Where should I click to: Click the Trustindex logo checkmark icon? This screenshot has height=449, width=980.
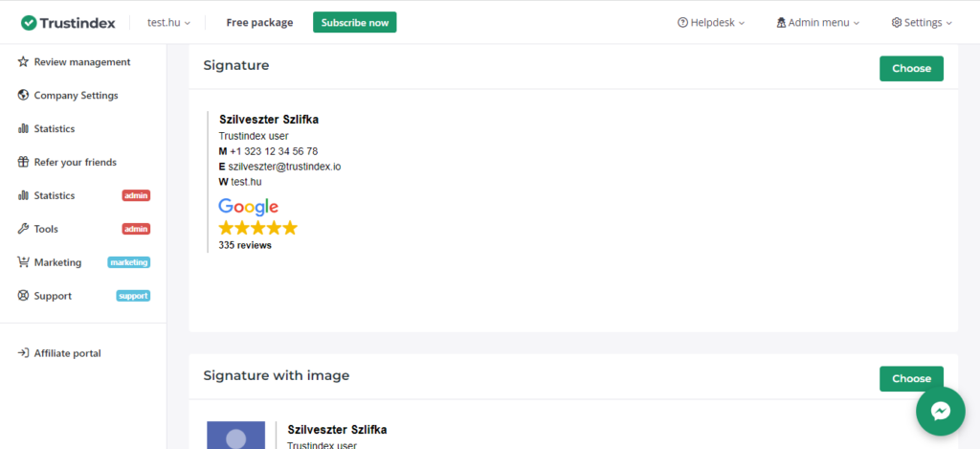coord(29,22)
